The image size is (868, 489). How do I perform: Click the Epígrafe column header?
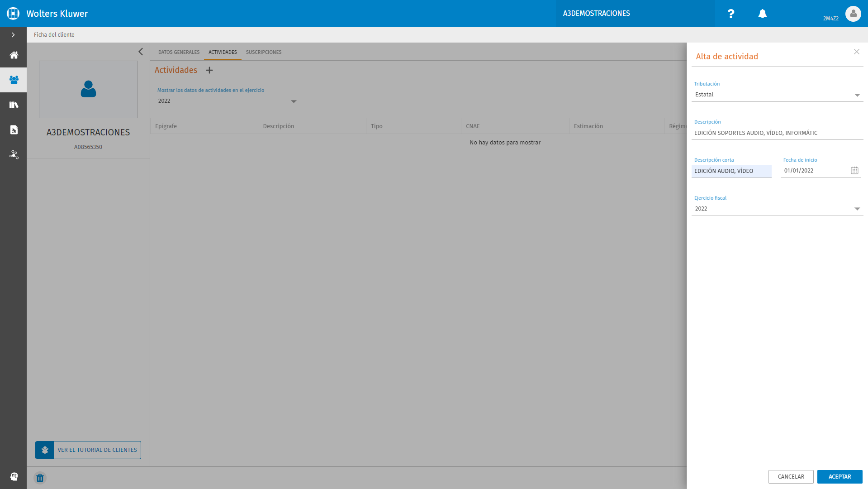204,126
